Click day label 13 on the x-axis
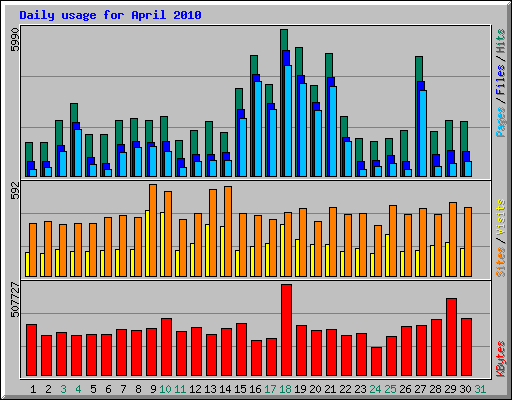The image size is (512, 400). tap(210, 389)
